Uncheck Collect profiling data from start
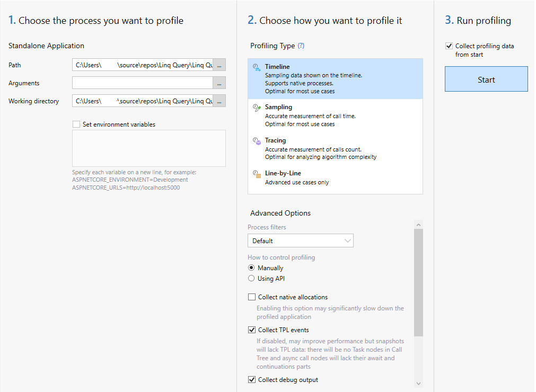This screenshot has height=392, width=536. click(x=449, y=46)
